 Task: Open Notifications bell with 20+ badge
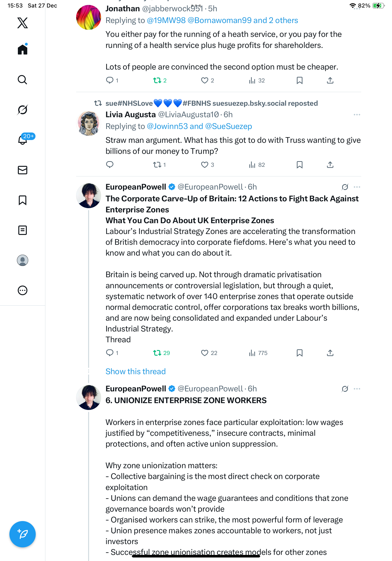[23, 140]
